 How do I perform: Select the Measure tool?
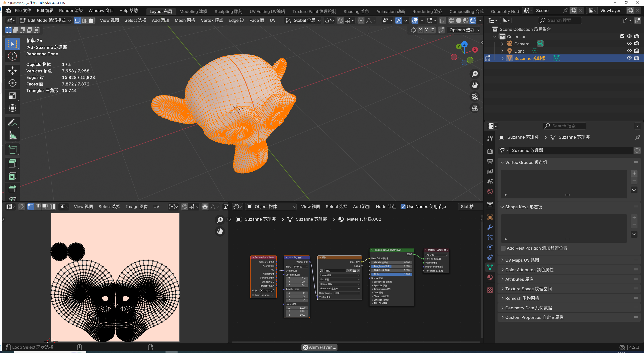tap(12, 135)
